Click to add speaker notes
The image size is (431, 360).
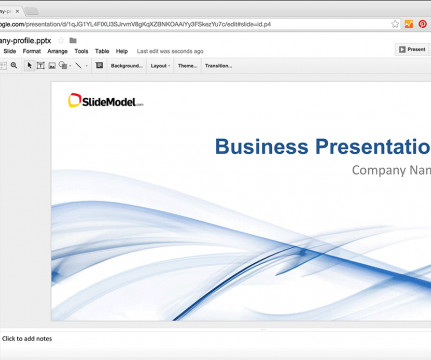27,339
